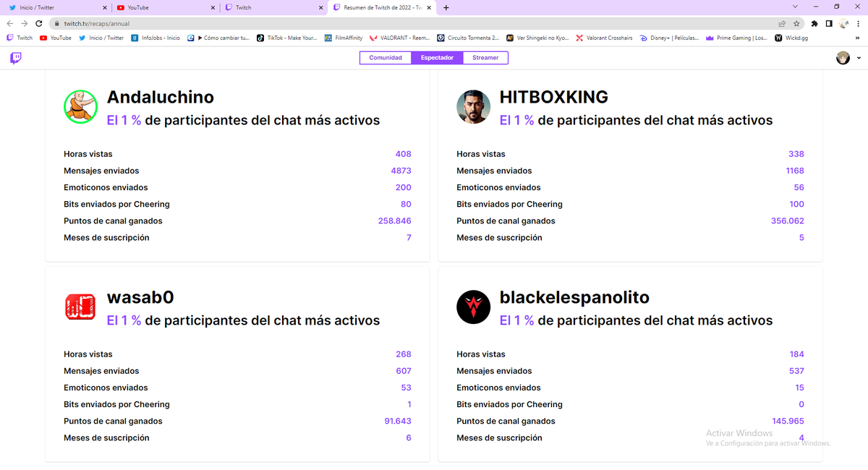Screen dimensions: 868x470
Task: Click the Twitch logo in the top-left corner
Action: 14,58
